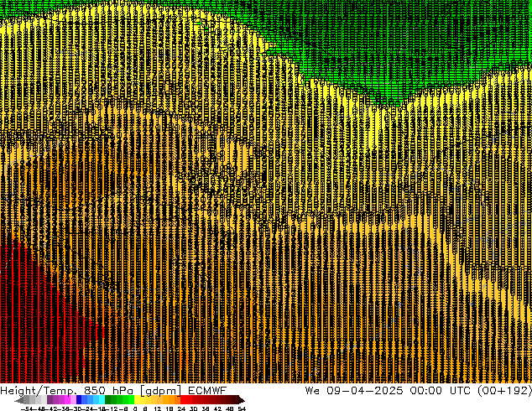Click the "We 09-04-2025" date text
Viewport: 532px width, 411px height.
(x=354, y=391)
